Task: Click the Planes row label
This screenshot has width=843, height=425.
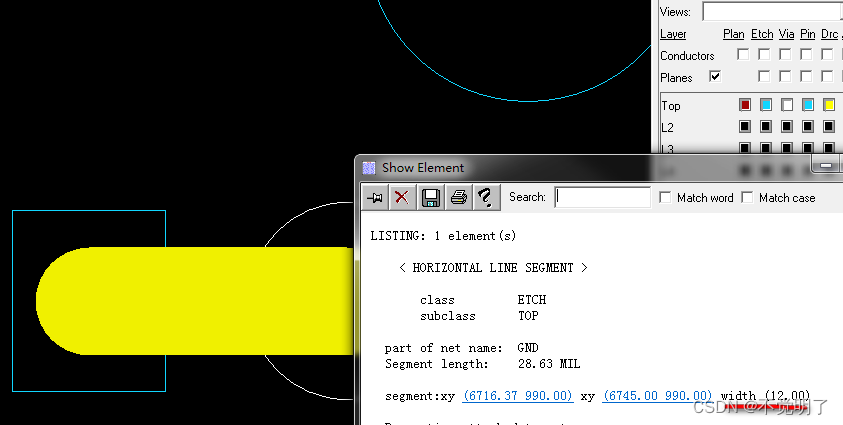Action: coord(676,78)
